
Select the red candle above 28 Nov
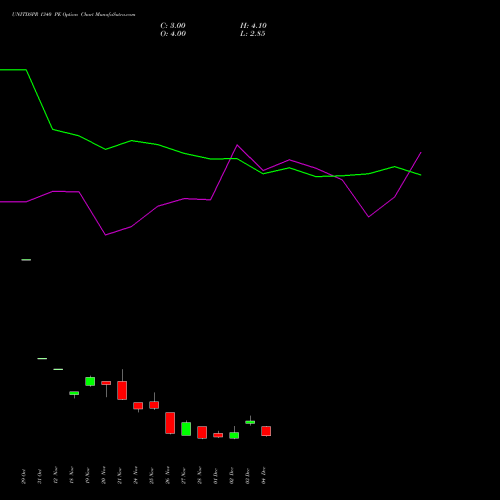coord(202,432)
